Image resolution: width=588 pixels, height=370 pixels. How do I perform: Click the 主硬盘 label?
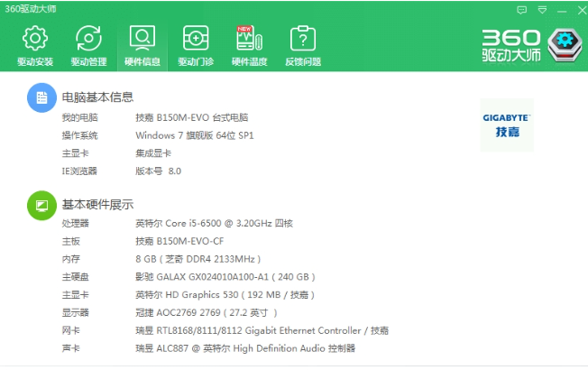coord(76,277)
